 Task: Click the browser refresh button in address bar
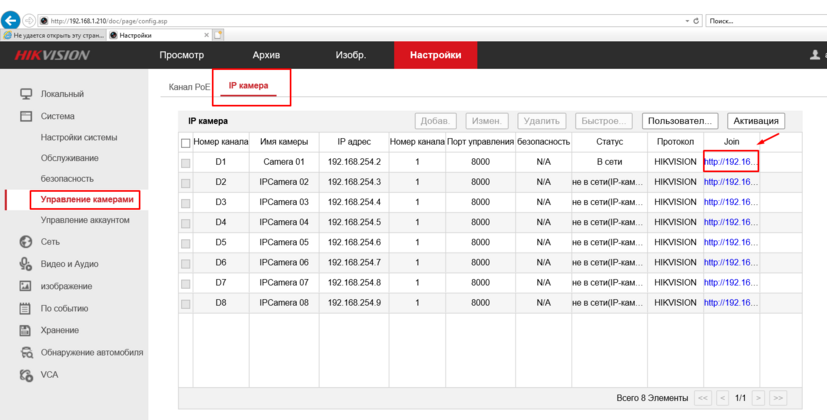696,20
